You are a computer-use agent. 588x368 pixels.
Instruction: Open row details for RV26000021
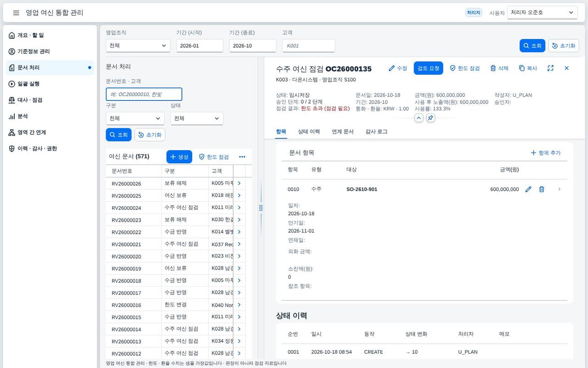click(239, 244)
